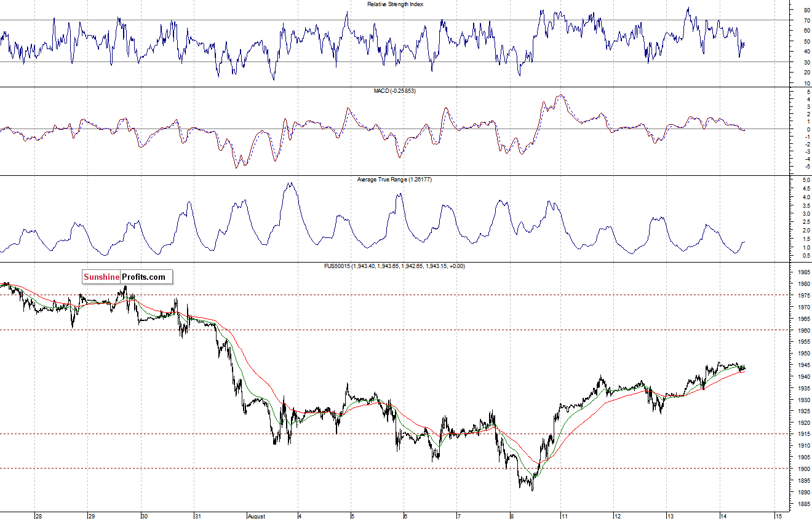812x519 pixels.
Task: Click the August label on date axis
Action: tap(257, 516)
